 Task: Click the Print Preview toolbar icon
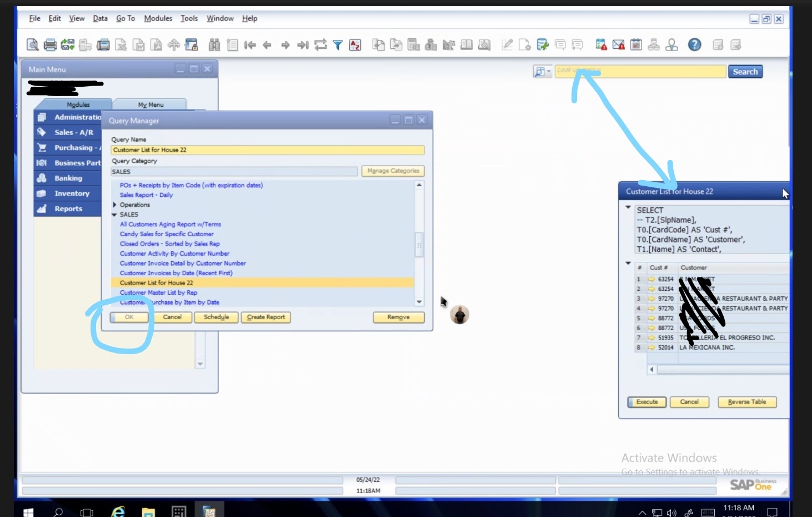[33, 45]
